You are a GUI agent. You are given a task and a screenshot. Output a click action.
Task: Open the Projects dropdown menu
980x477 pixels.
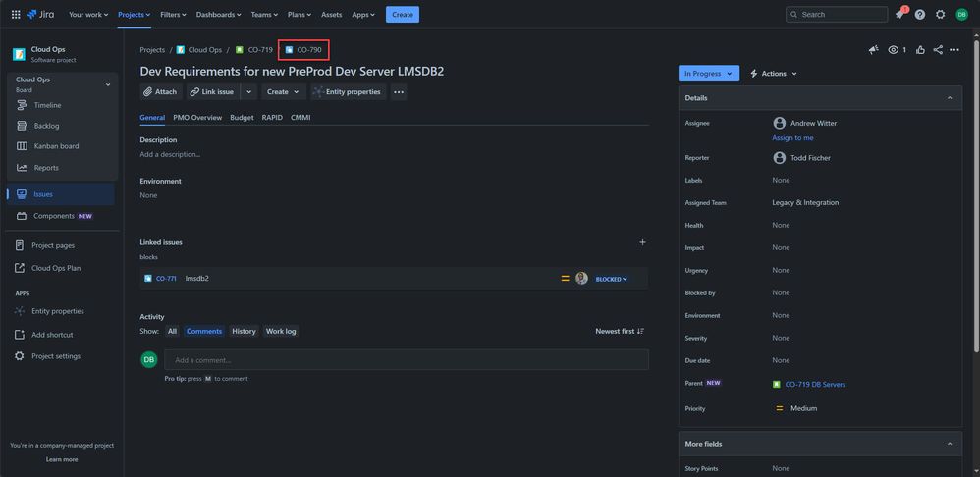135,15
